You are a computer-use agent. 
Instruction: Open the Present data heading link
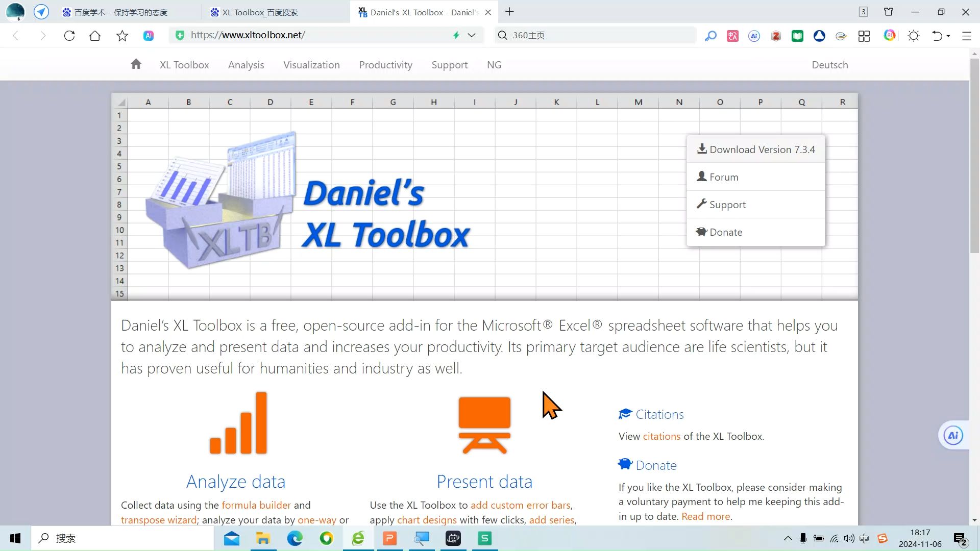[484, 481]
